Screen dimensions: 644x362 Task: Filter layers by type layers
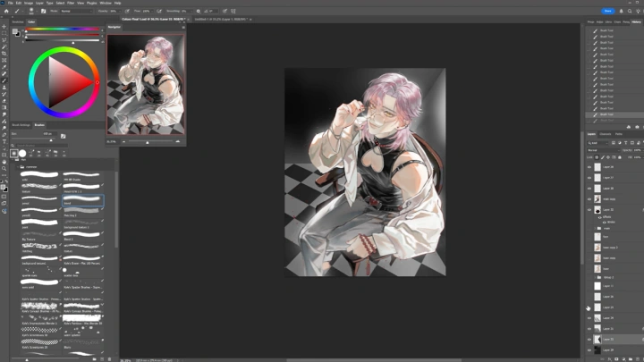(x=626, y=143)
